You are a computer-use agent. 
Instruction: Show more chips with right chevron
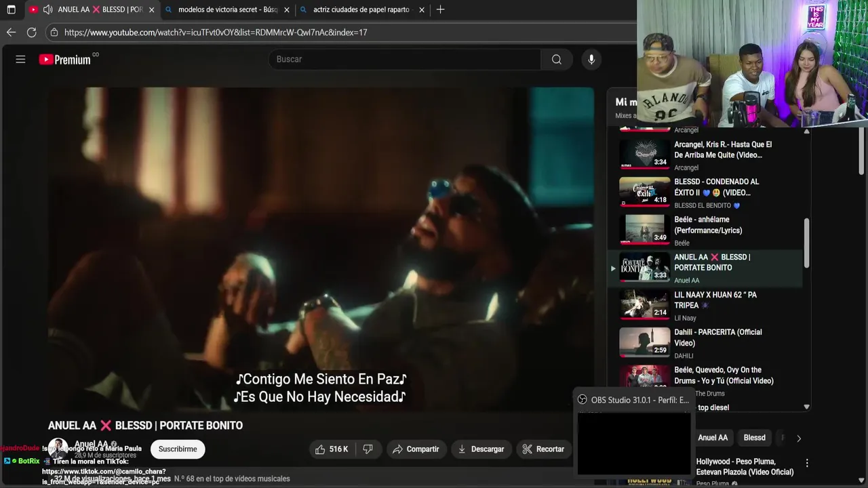[799, 439]
